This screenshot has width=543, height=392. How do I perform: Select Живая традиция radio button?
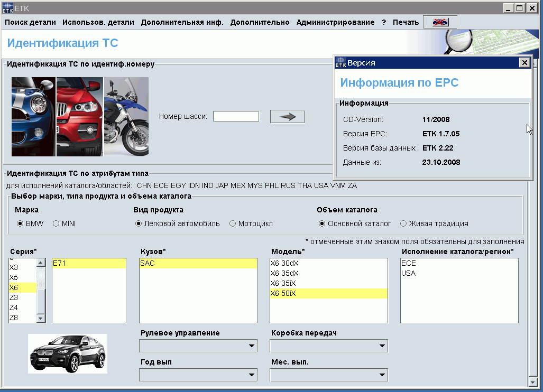pyautogui.click(x=403, y=223)
